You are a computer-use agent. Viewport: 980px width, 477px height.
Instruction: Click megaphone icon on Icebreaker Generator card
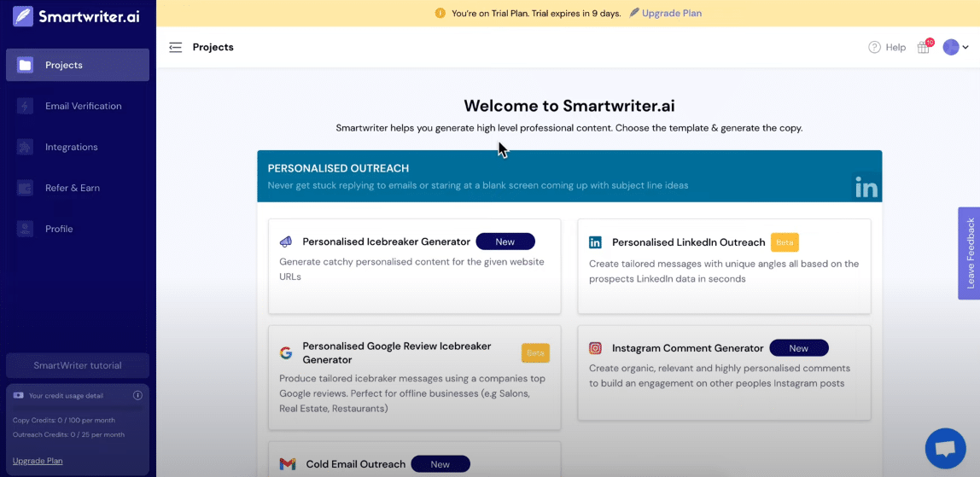tap(286, 241)
